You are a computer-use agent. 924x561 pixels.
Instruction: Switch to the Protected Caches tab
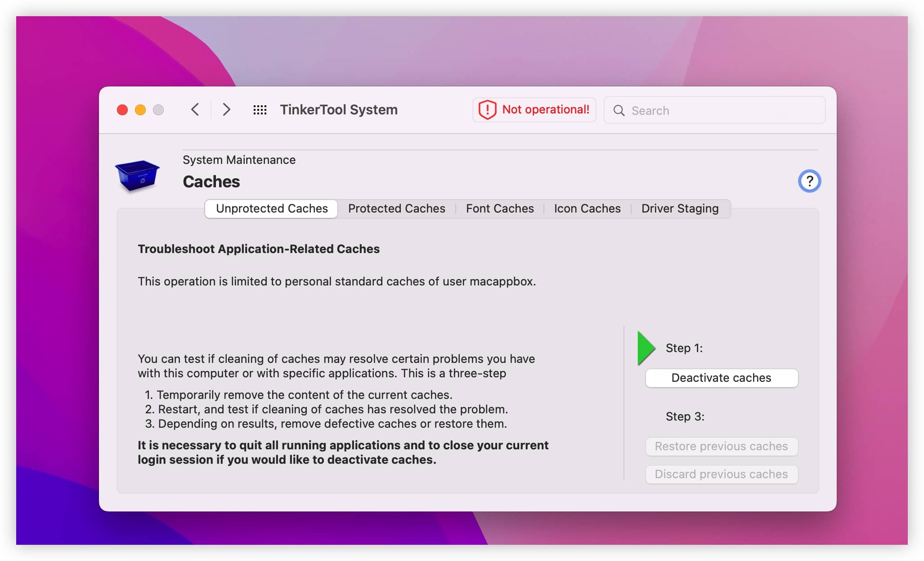(396, 208)
